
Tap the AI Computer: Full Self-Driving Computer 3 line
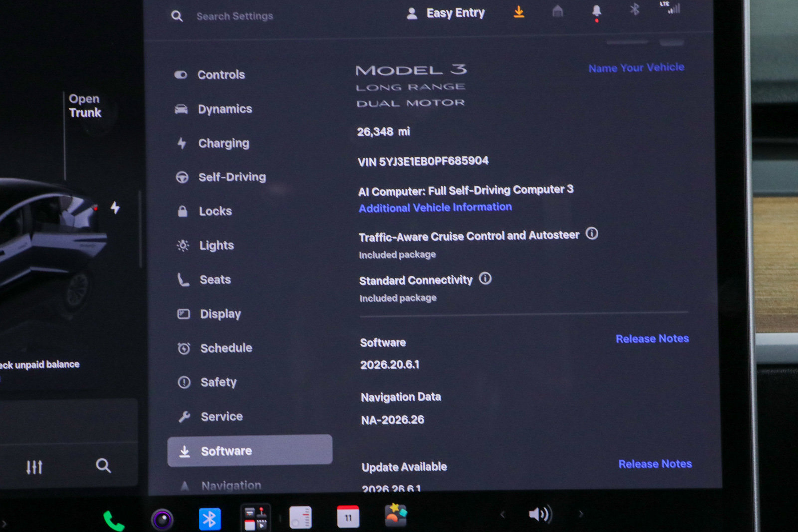click(466, 191)
